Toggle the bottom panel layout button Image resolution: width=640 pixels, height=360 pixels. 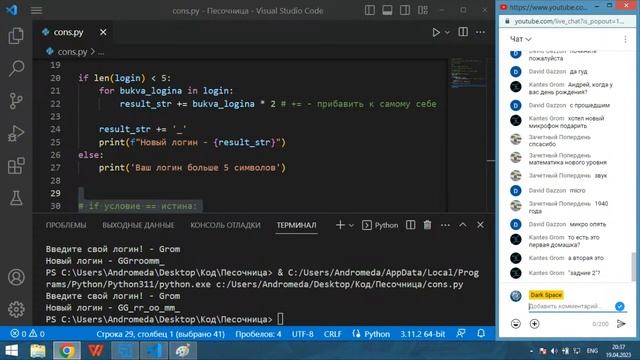[x=387, y=10]
